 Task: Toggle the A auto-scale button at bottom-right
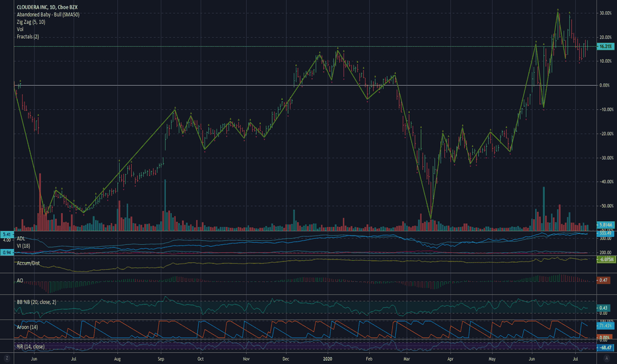[x=606, y=359]
